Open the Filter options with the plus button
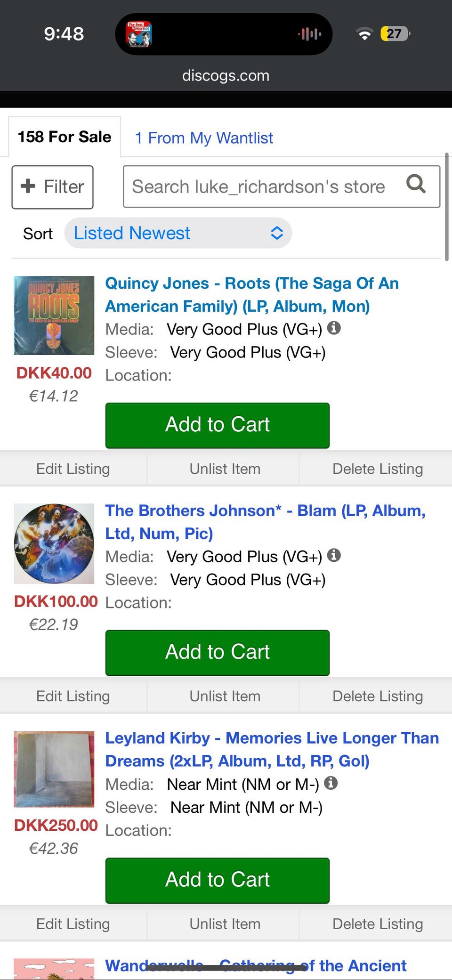The height and width of the screenshot is (980, 452). (x=52, y=187)
